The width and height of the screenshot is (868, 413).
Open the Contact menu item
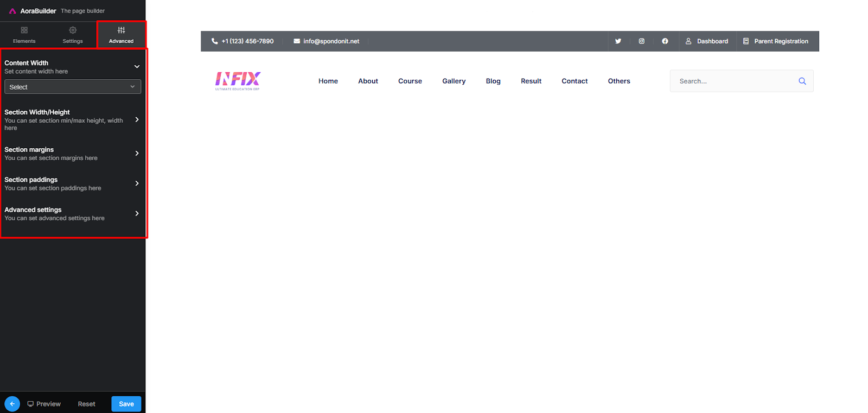pos(575,81)
